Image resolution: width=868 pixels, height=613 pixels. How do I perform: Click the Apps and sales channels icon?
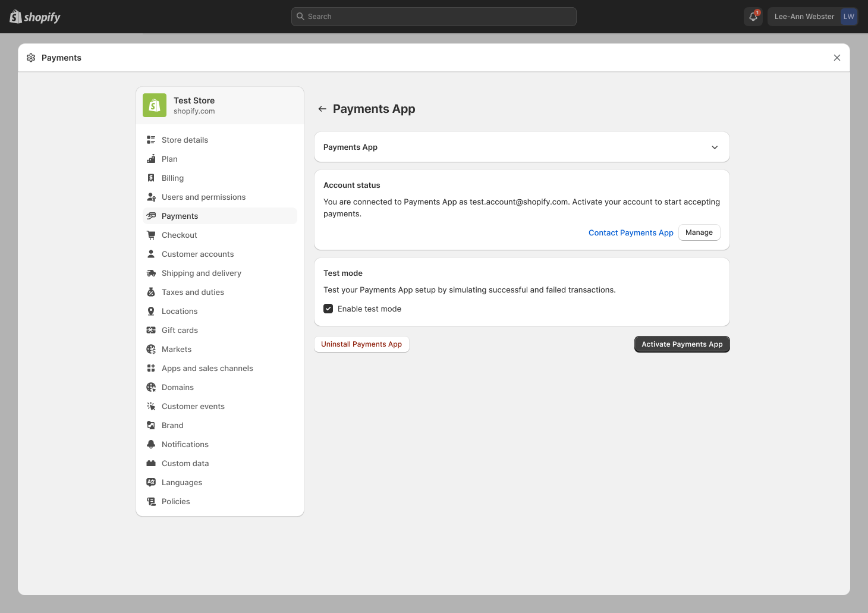(151, 368)
